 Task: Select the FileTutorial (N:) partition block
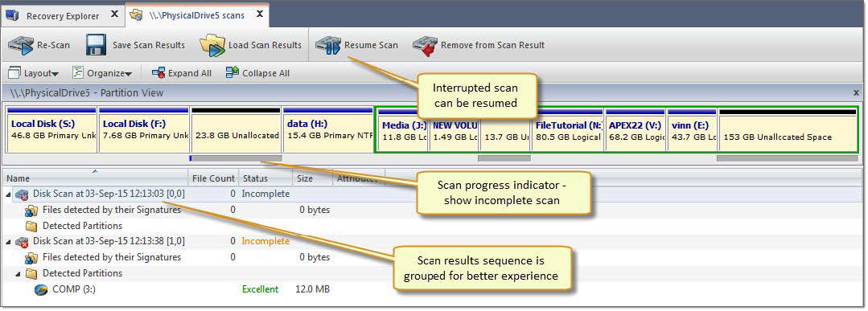coord(567,130)
